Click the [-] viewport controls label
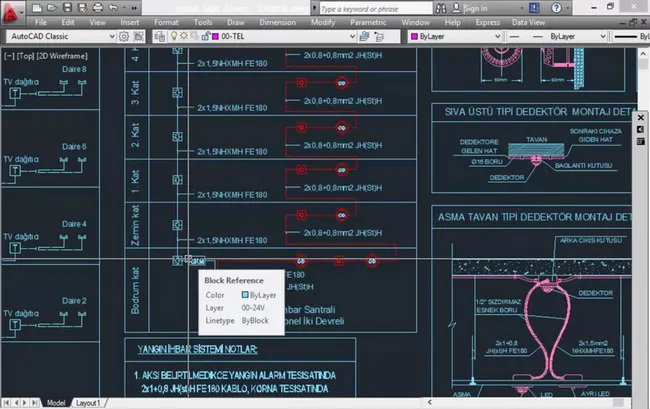 9,56
